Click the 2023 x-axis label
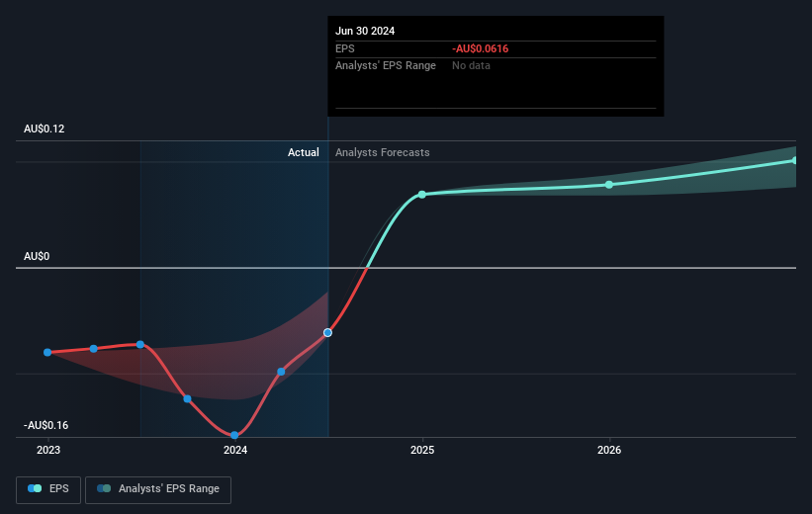Screen dimensions: 812x514 tap(48, 451)
